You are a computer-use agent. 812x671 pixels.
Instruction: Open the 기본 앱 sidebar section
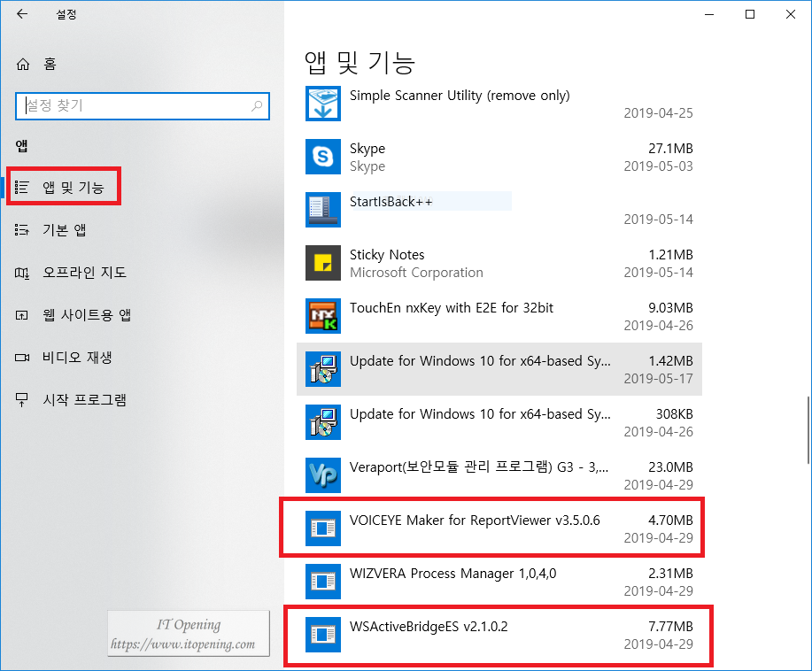tap(50, 229)
